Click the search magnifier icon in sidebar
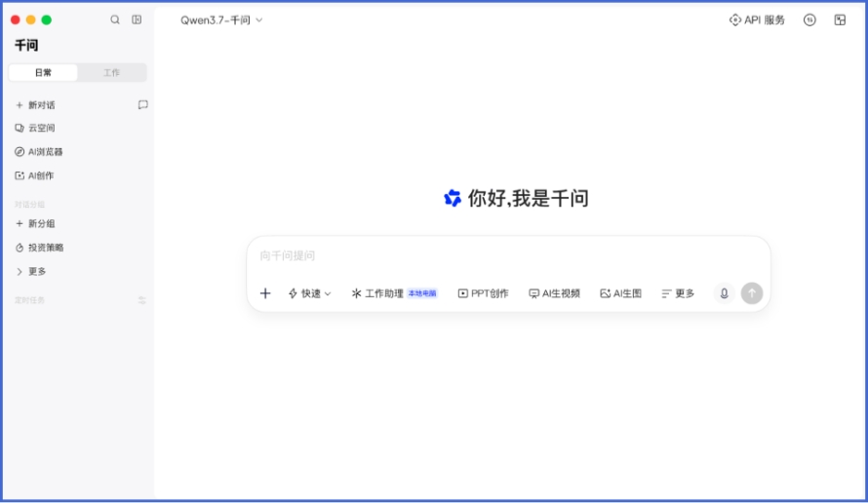 pos(114,19)
